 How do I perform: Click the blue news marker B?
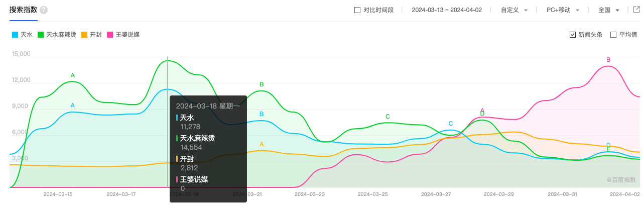[x=262, y=114]
